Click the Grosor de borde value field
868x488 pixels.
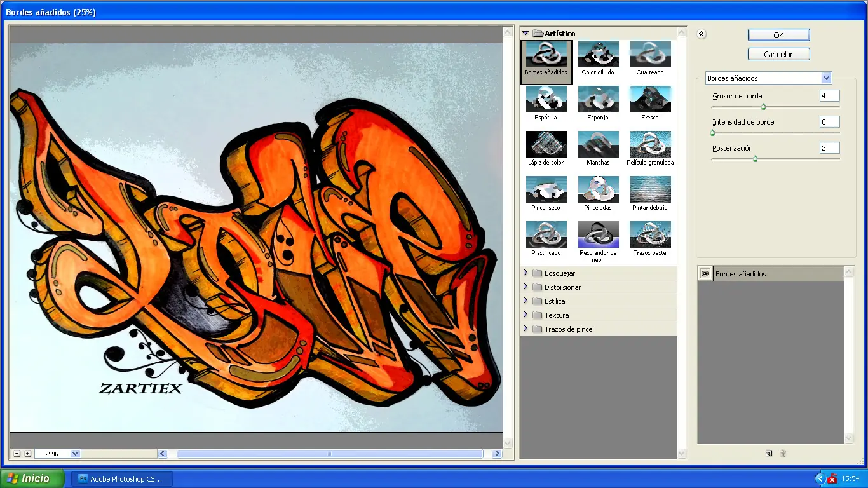[x=830, y=96]
